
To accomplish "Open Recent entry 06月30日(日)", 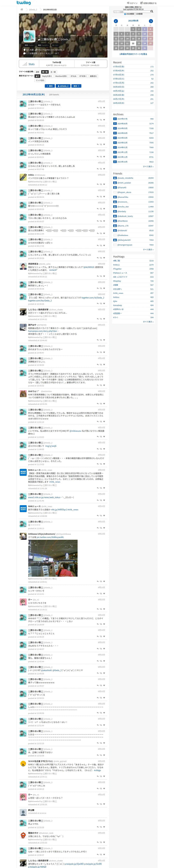I will coord(119,87).
